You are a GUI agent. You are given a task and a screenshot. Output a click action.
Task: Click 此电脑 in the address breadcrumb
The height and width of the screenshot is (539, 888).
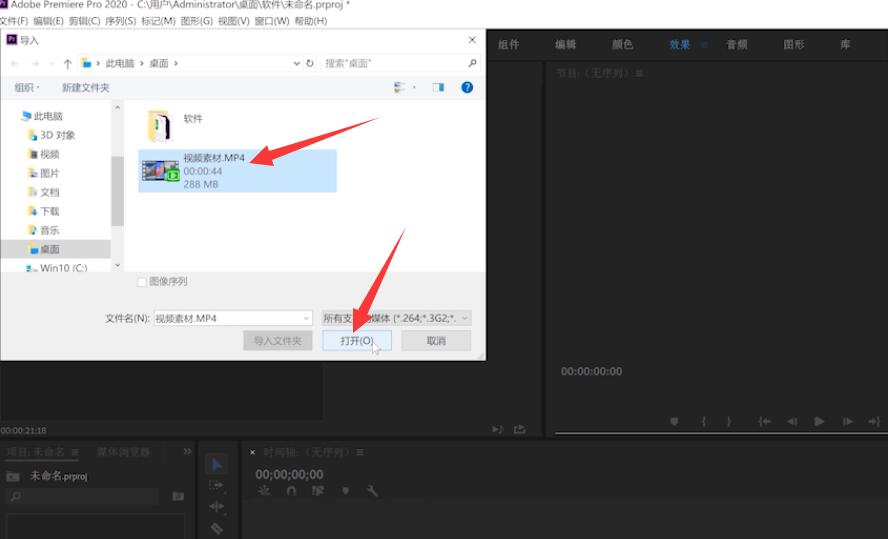[x=120, y=63]
